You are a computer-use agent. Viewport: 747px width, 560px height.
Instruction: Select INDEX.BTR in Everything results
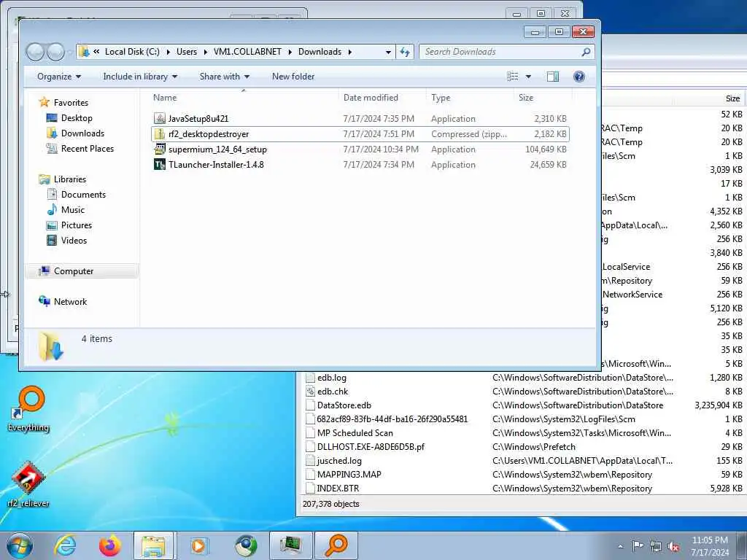pos(338,488)
